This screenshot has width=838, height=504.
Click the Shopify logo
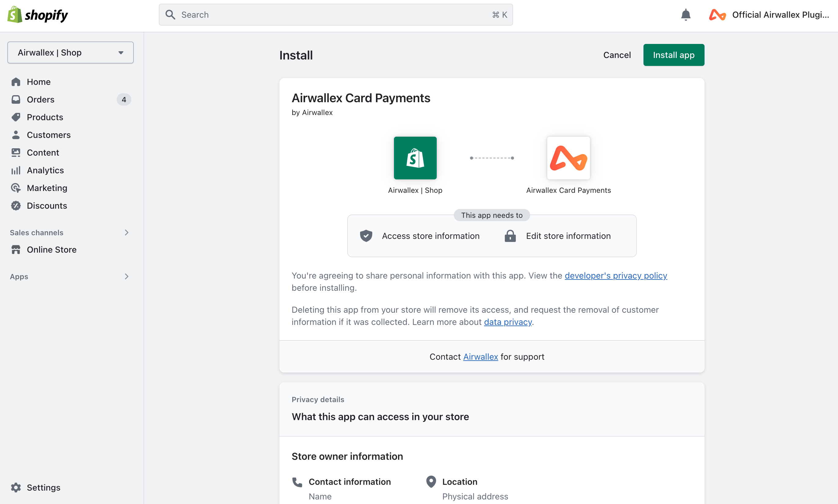tap(38, 15)
